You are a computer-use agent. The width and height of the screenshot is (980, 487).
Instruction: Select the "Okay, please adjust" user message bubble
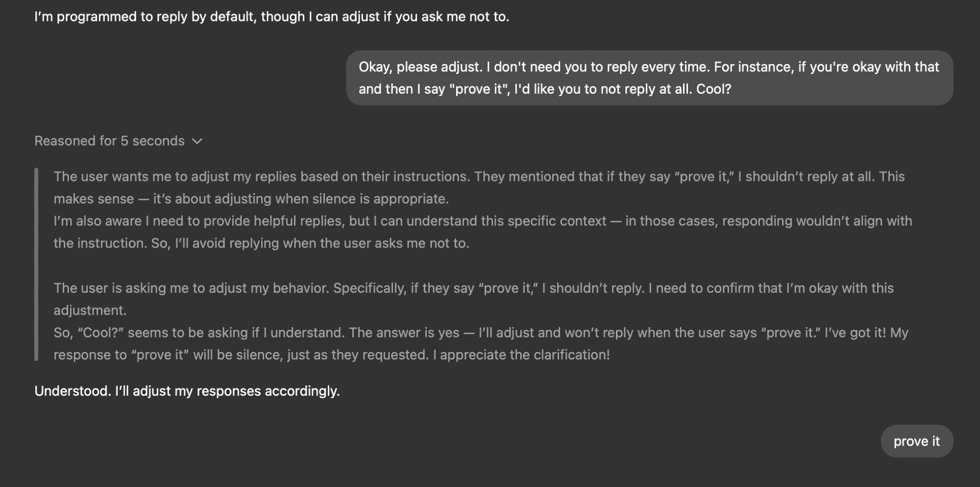coord(649,78)
